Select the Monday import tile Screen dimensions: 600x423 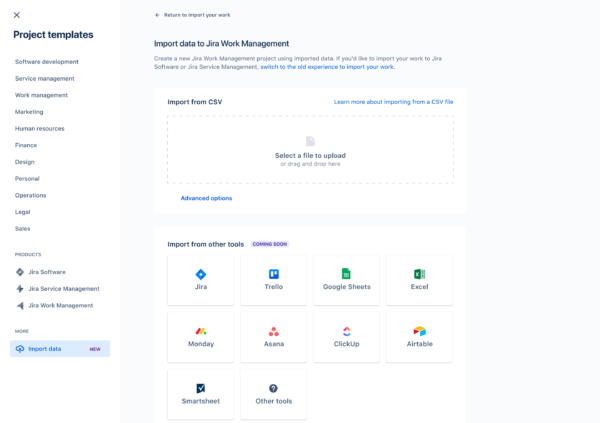201,337
